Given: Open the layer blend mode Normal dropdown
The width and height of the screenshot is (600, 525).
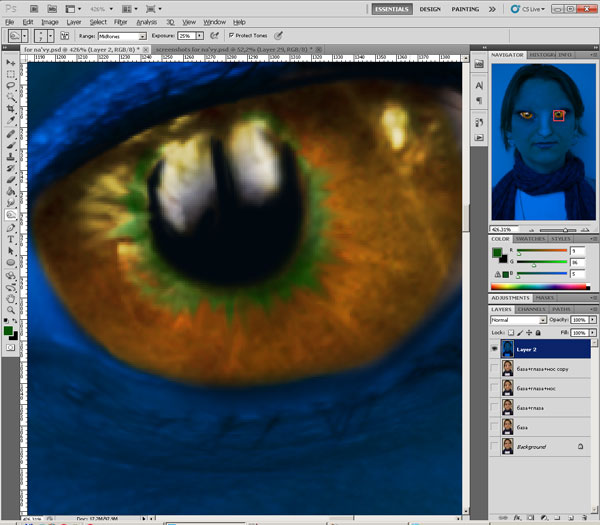Looking at the screenshot, I should (518, 319).
